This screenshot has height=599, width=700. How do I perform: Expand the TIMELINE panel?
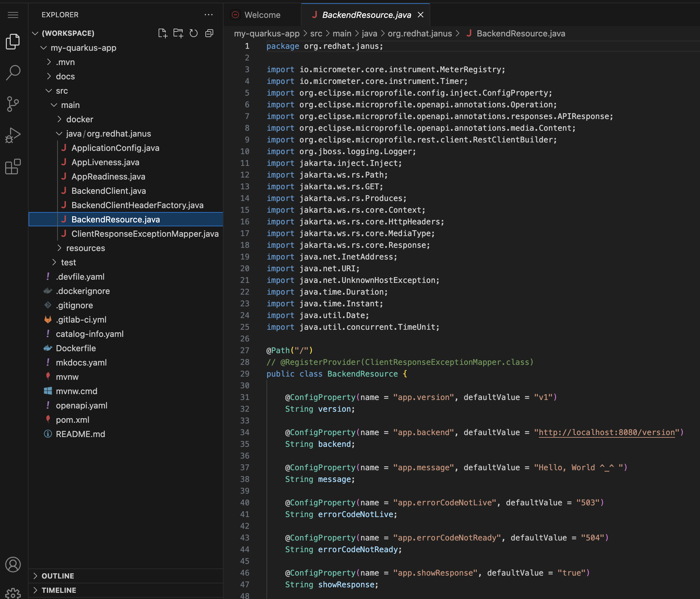coord(126,590)
